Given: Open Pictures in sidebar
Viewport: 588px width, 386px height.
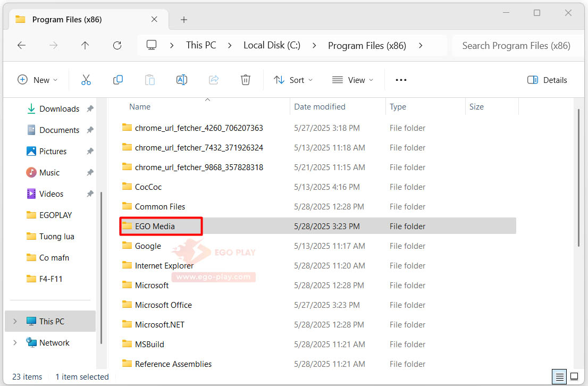Looking at the screenshot, I should pos(53,152).
